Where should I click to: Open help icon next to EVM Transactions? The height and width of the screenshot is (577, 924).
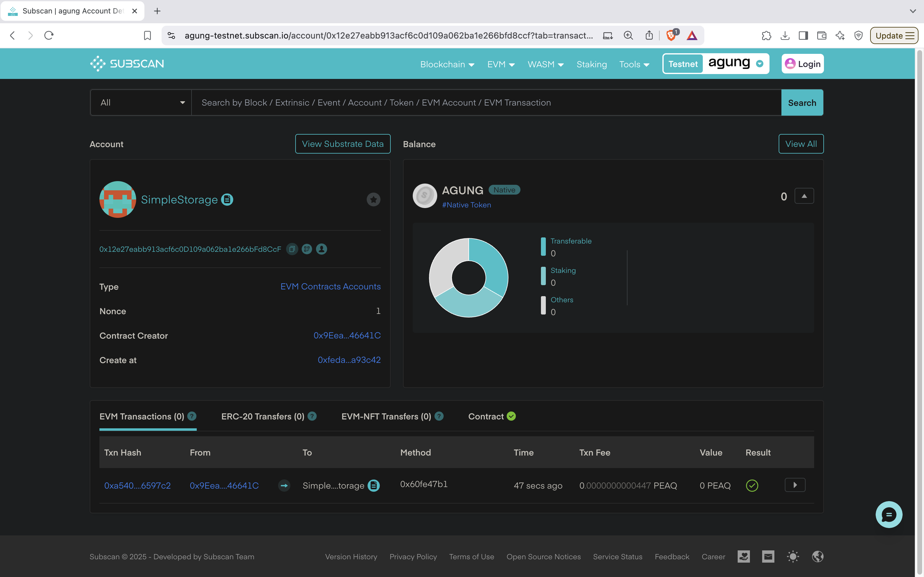click(x=192, y=416)
